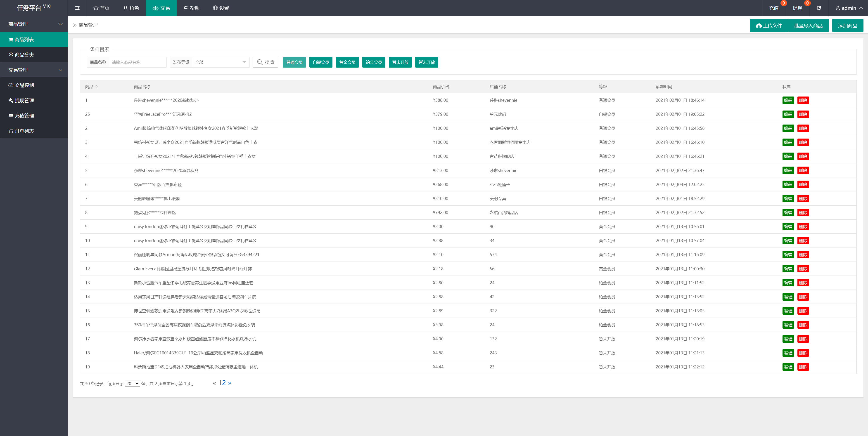The height and width of the screenshot is (436, 868).
Task: Click the 添加商品 button
Action: (847, 26)
